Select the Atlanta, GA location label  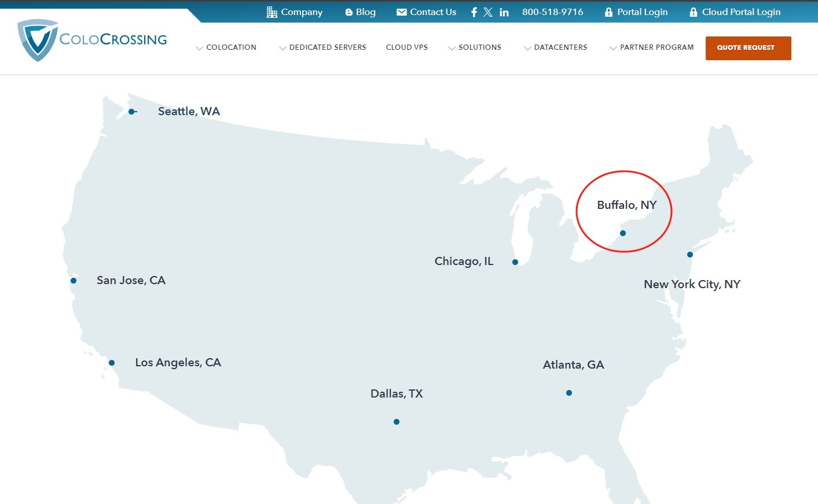pyautogui.click(x=574, y=365)
